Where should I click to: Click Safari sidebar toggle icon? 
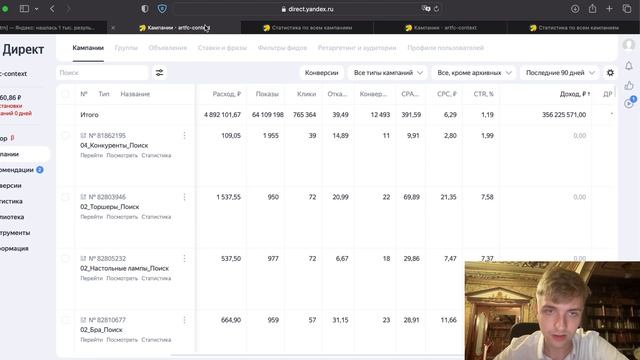click(x=24, y=9)
